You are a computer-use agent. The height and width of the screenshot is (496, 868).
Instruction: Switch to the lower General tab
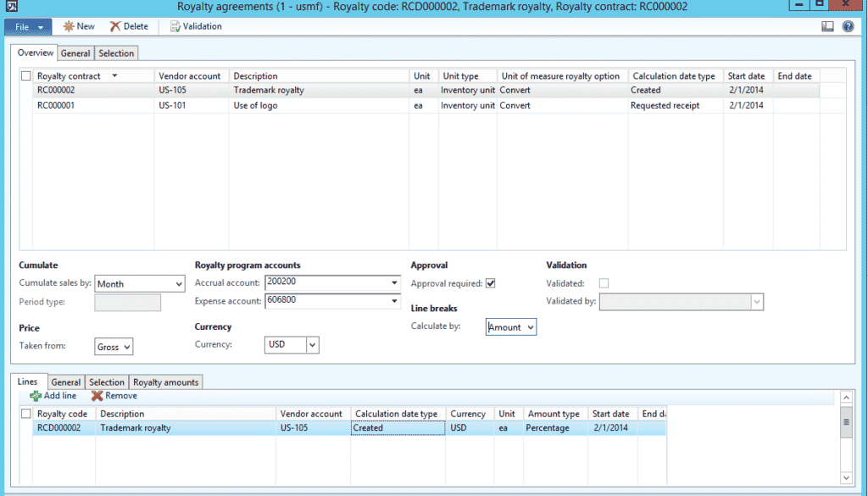[x=66, y=382]
